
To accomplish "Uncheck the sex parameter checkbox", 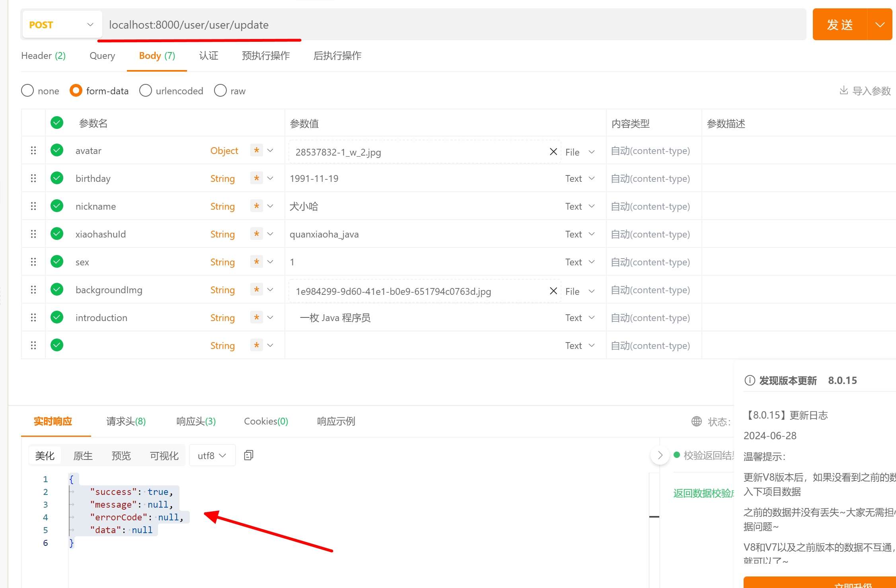I will 57,262.
